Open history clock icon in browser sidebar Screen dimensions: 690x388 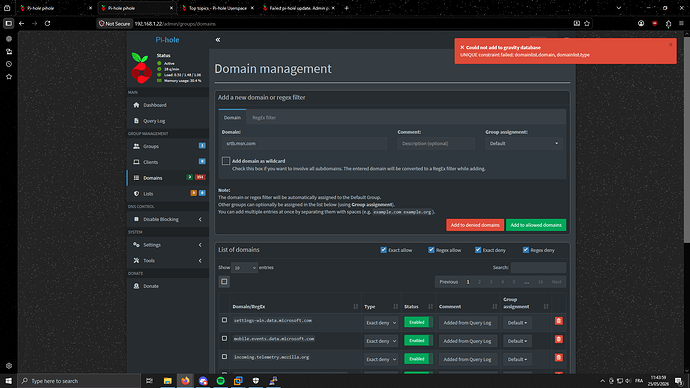(9, 64)
